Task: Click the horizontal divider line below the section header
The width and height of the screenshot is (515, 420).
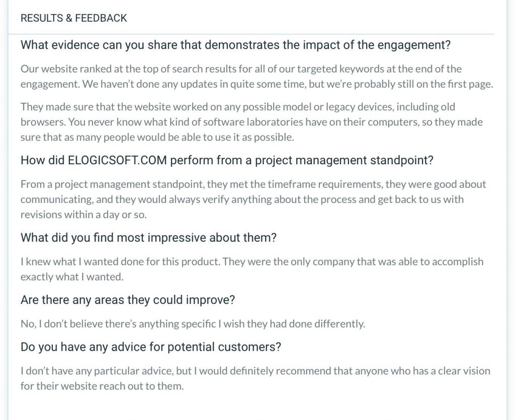Action: tap(251, 34)
